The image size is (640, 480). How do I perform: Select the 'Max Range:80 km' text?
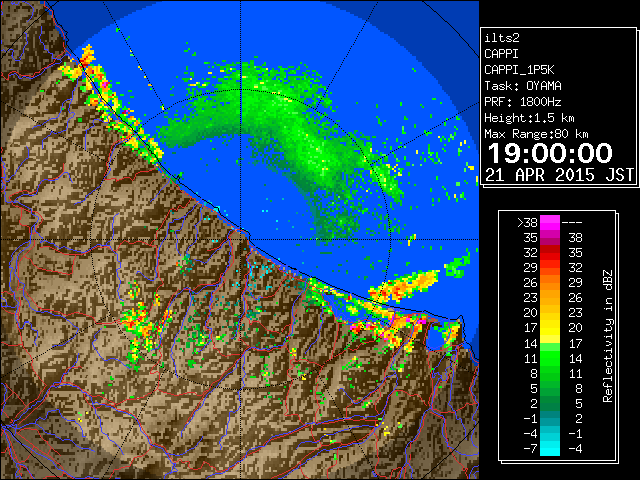(x=536, y=134)
